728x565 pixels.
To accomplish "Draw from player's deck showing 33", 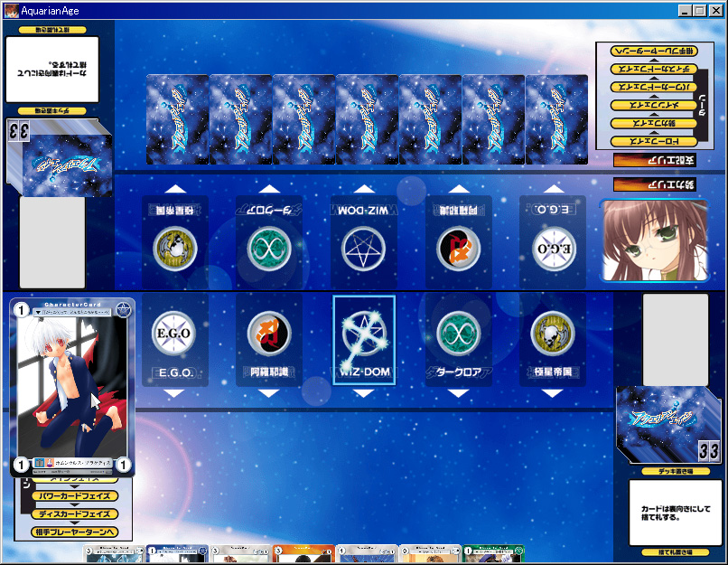I will 668,425.
